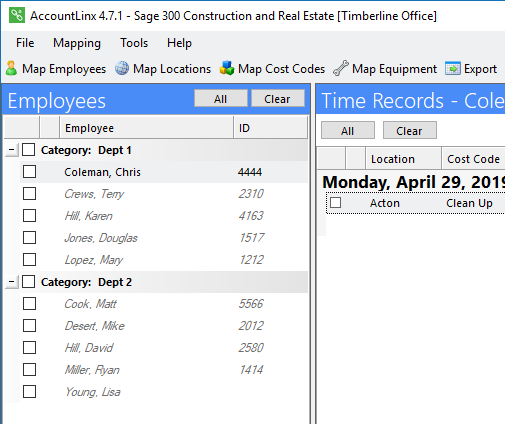Click the Location column header
The height and width of the screenshot is (424, 505).
click(x=403, y=159)
